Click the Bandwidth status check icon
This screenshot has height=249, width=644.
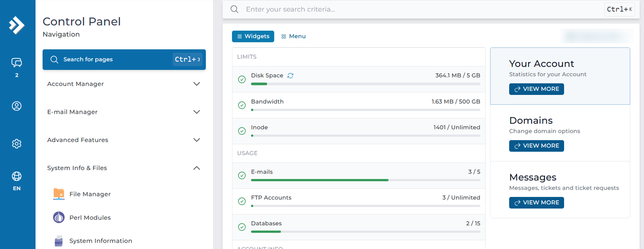click(x=242, y=106)
